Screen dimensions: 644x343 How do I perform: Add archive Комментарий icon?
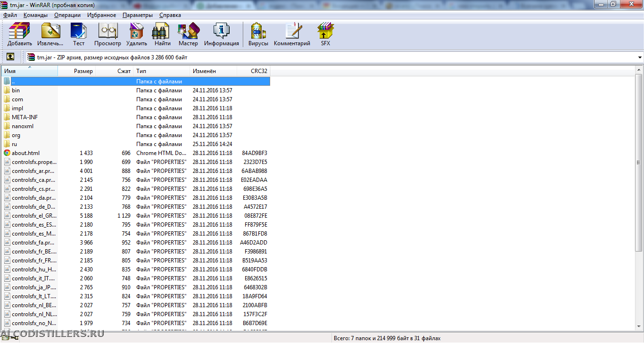pyautogui.click(x=292, y=34)
